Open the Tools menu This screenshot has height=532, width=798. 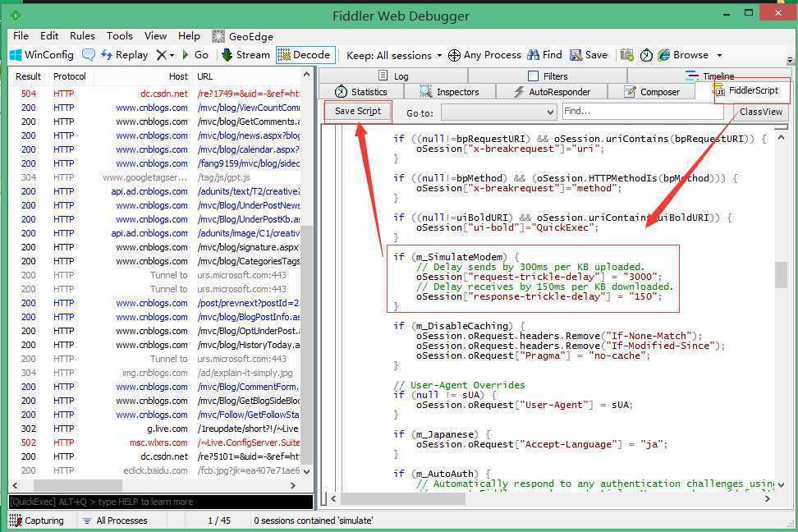120,35
